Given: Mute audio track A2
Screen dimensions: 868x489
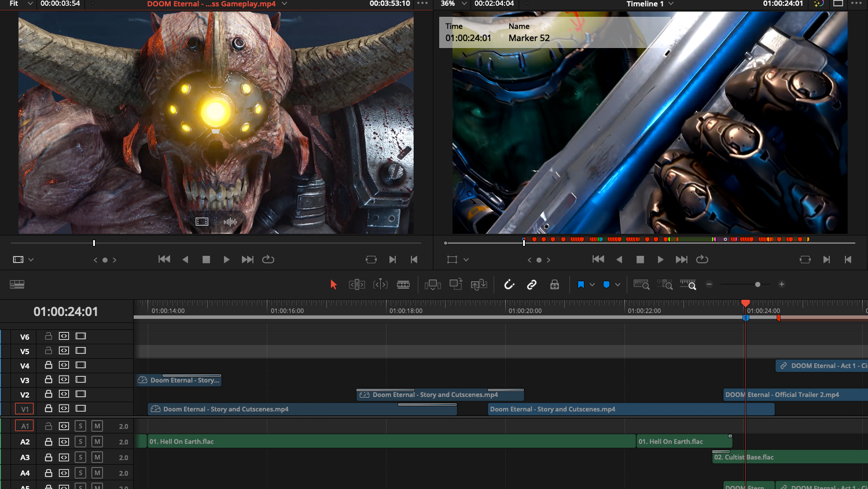Looking at the screenshot, I should click(97, 442).
